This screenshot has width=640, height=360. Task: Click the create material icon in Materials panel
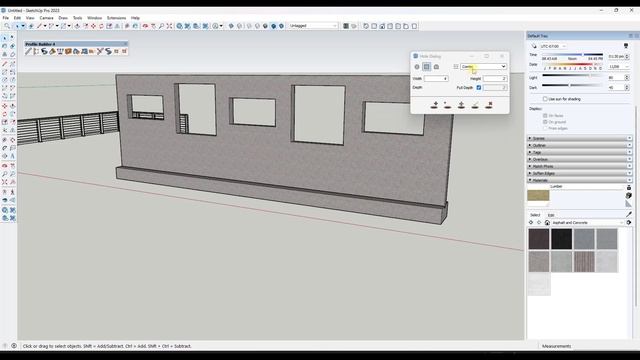(x=629, y=196)
